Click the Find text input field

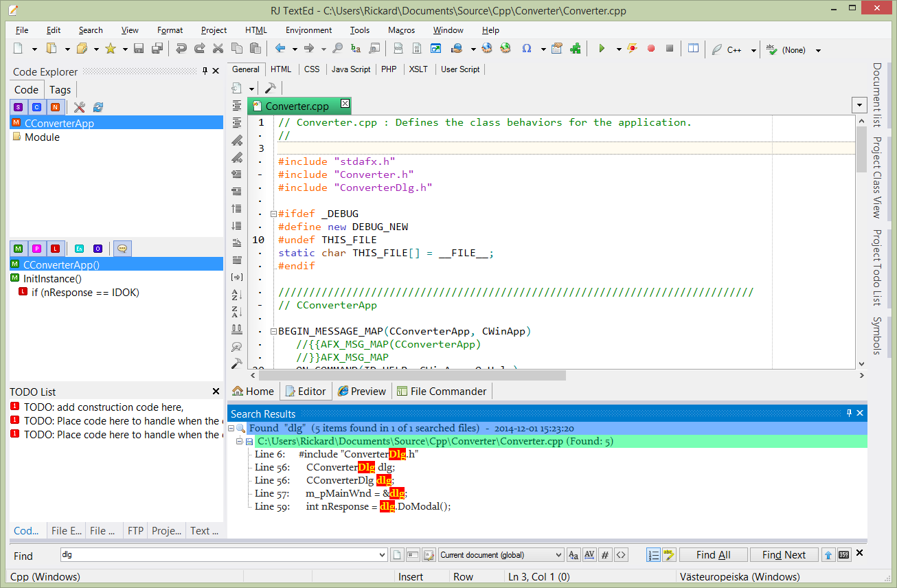tap(220, 555)
